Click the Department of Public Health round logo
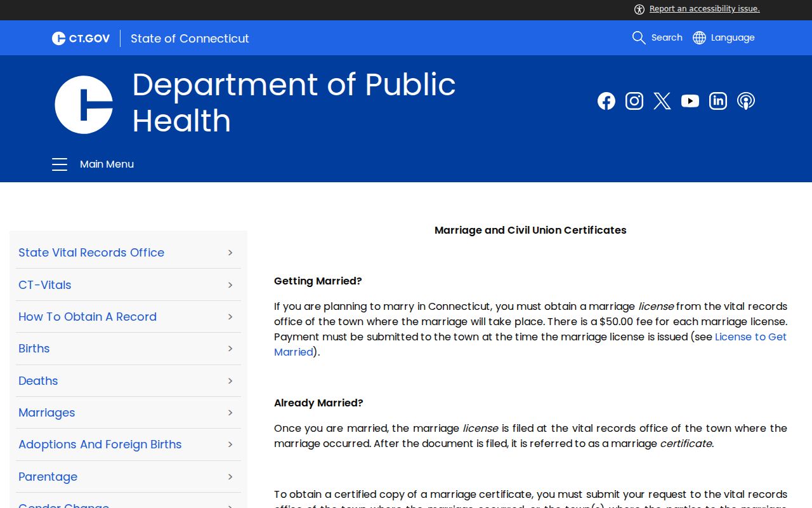Viewport: 812px width, 508px height. 84,105
